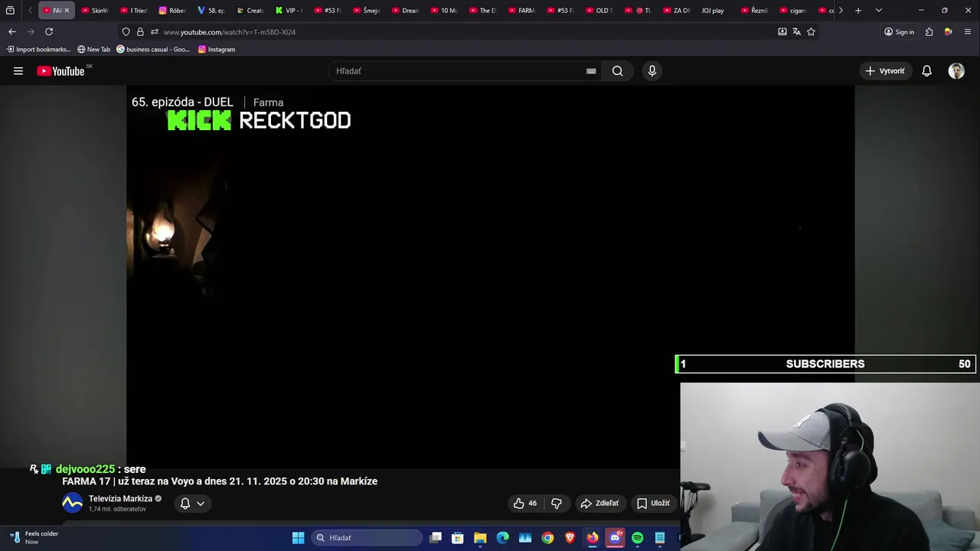Click the YouTube search magnifier button

point(617,71)
